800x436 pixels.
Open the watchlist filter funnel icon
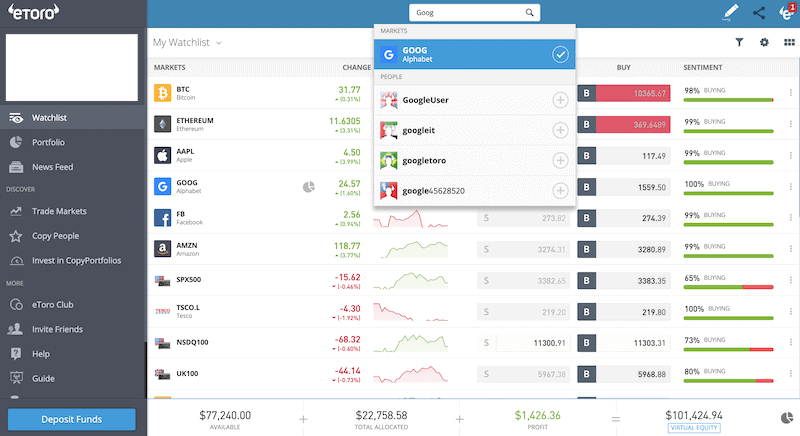[739, 42]
